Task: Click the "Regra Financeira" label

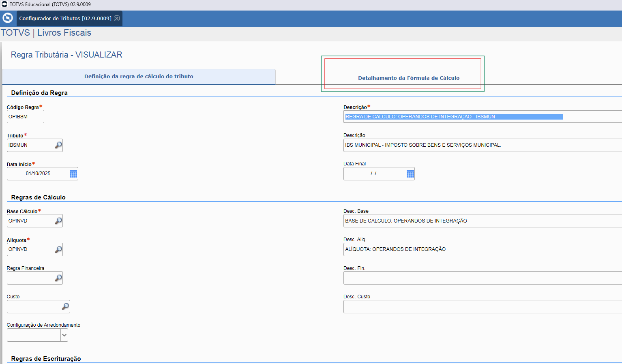Action: pyautogui.click(x=26, y=268)
